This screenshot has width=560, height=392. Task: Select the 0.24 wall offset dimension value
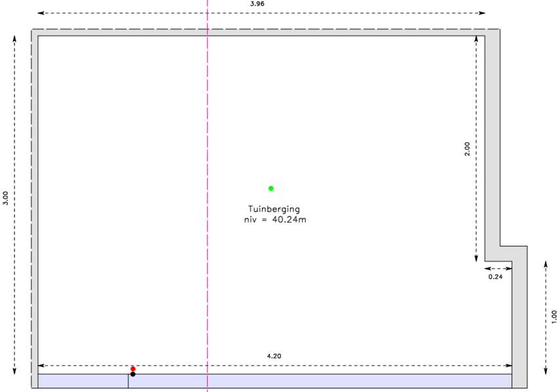[x=496, y=277]
